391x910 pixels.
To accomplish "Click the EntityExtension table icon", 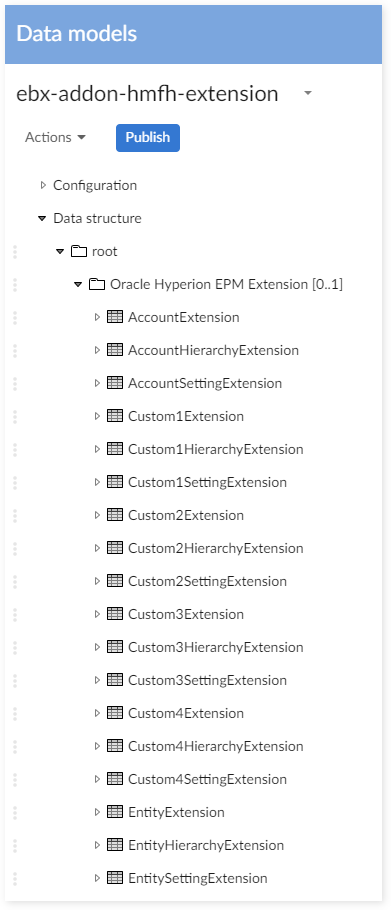I will coord(115,812).
